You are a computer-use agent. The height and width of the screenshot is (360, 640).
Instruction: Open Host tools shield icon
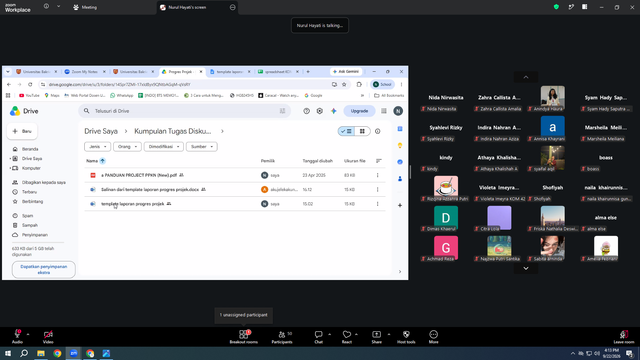[x=406, y=336]
